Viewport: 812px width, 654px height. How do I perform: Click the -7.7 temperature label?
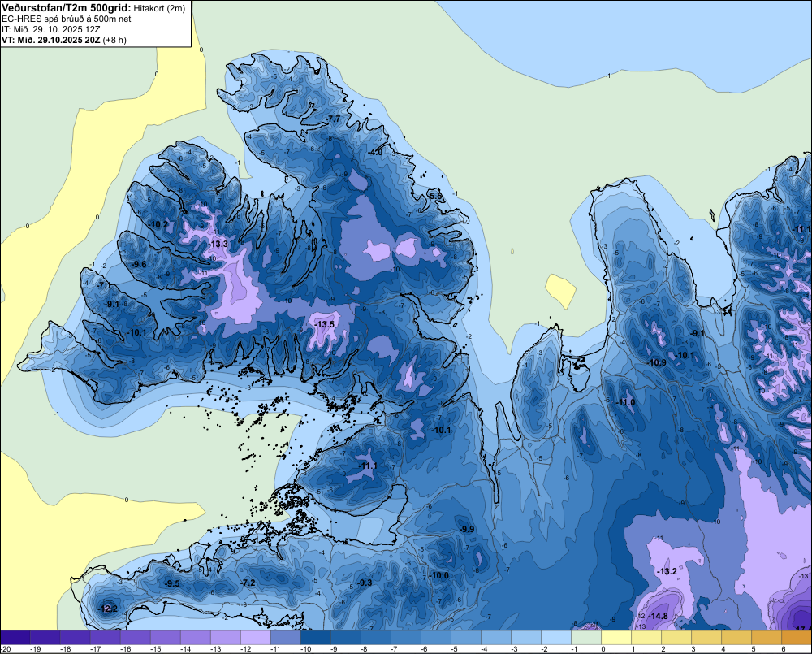pos(333,119)
